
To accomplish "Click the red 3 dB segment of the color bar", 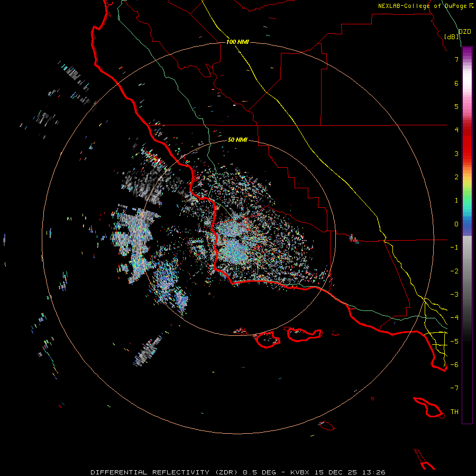I will [x=467, y=153].
